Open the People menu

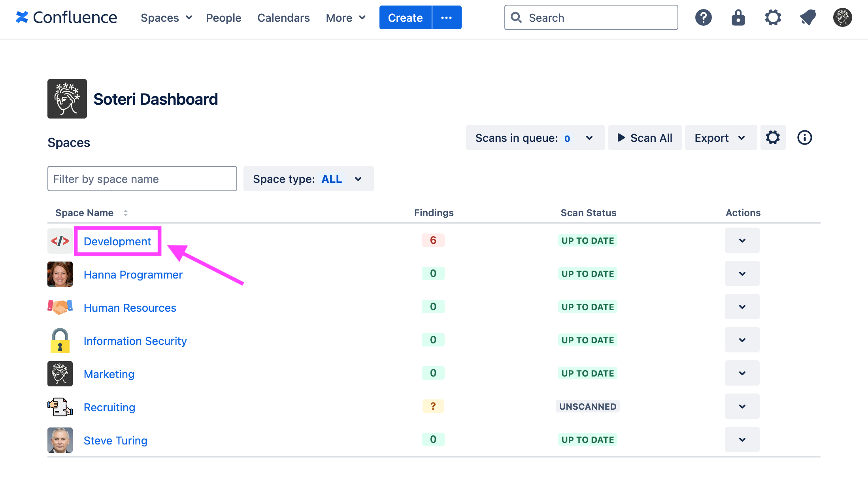click(x=223, y=17)
